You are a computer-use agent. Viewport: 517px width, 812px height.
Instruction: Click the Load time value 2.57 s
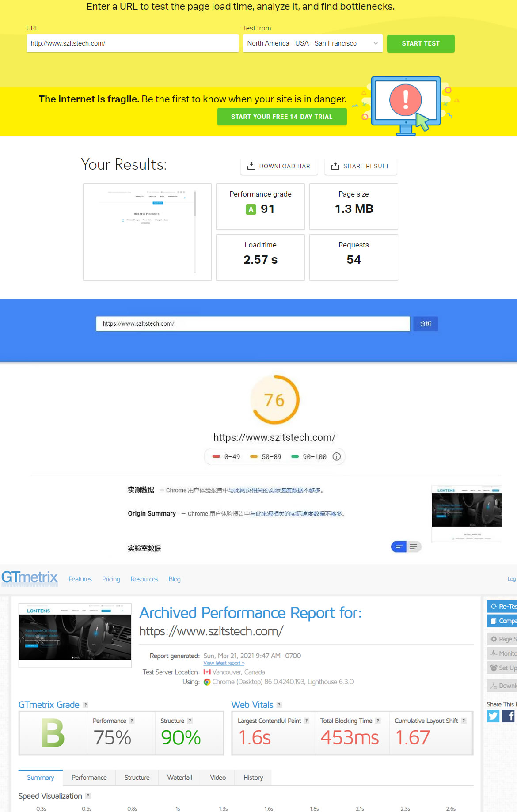261,260
